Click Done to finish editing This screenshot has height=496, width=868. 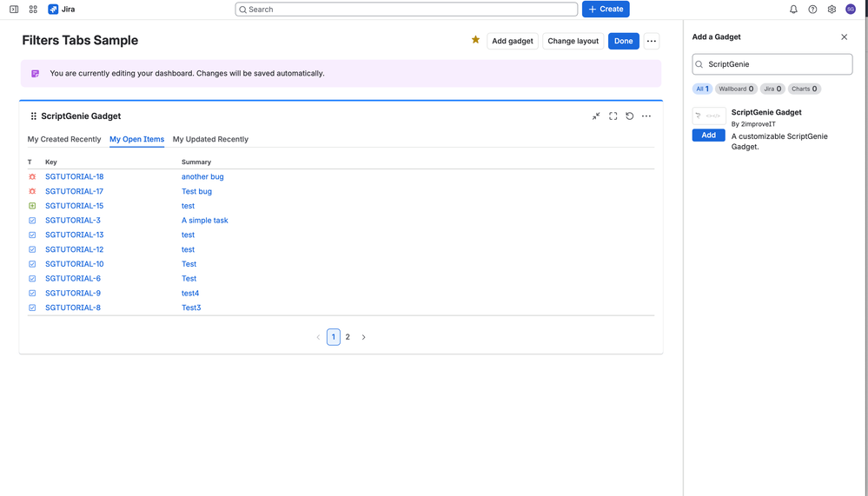tap(623, 41)
